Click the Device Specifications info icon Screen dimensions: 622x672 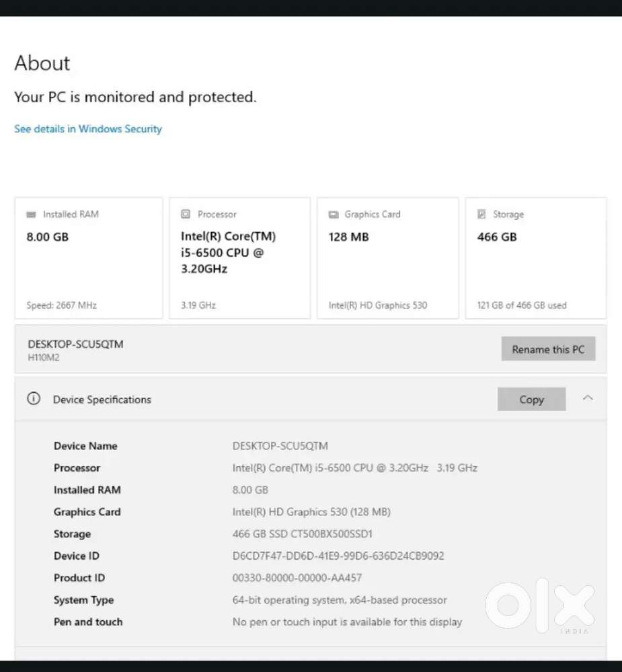pyautogui.click(x=34, y=399)
